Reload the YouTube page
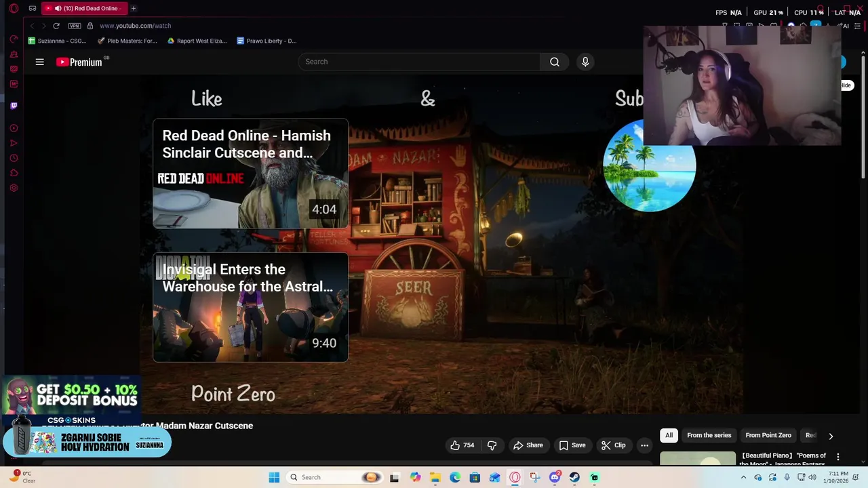The width and height of the screenshot is (868, 488). pos(56,26)
